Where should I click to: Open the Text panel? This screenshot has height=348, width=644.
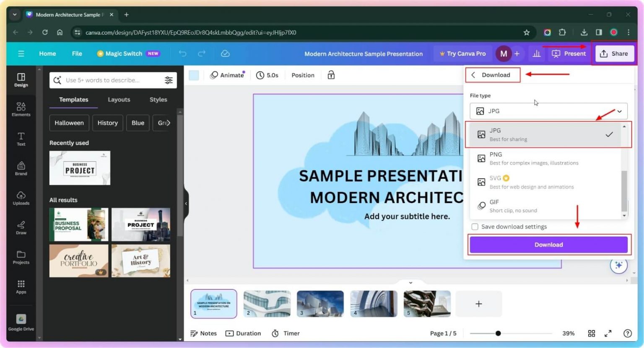(x=21, y=139)
